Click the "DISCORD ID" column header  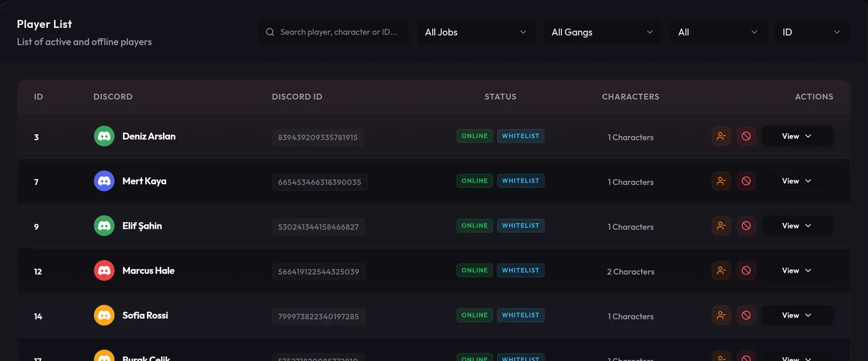(297, 97)
